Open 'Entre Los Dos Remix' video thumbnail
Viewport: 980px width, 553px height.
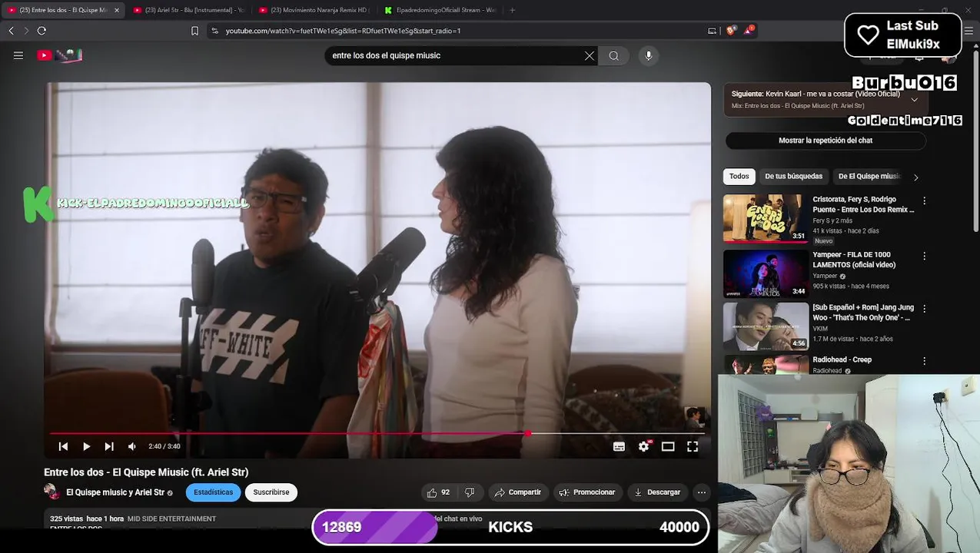[766, 218]
